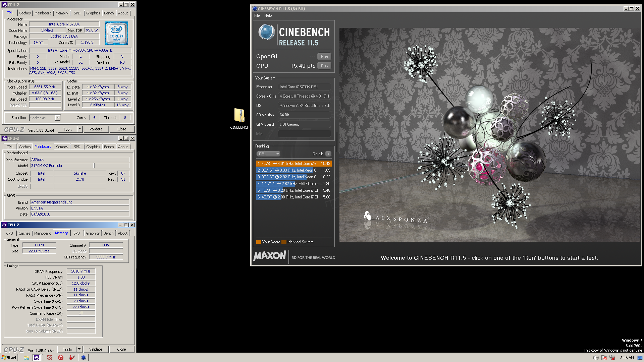Click the Show Desktop icon beside the clock
Viewport: 644px width, 362px height.
[x=640, y=358]
